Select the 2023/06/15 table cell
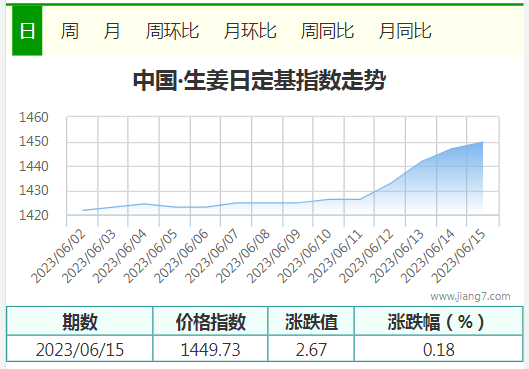This screenshot has height=369, width=529. [x=80, y=349]
